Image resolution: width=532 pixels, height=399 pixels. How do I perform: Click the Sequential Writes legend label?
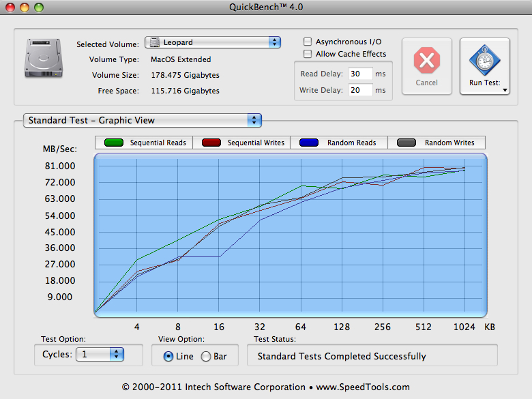click(x=256, y=143)
